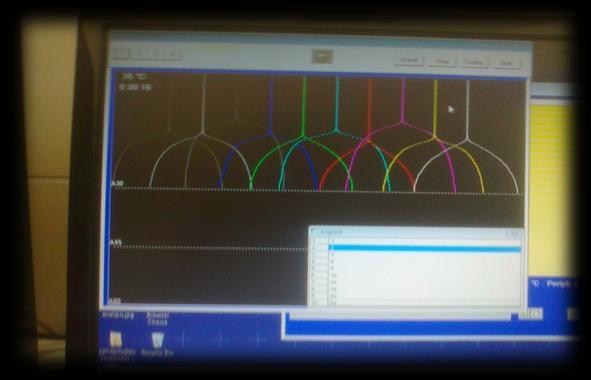
Task: Select the highlighted blue row in Legend list
Action: [424, 248]
